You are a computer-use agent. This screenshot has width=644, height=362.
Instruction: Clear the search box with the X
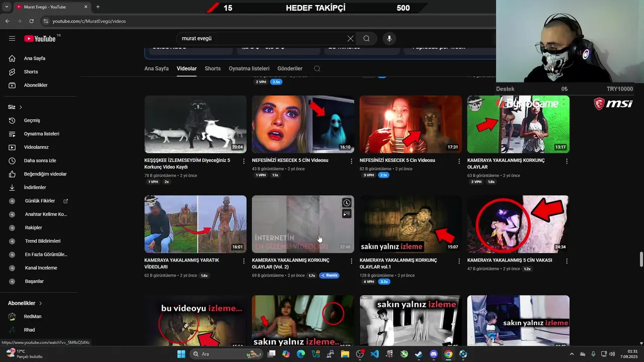pos(350,39)
